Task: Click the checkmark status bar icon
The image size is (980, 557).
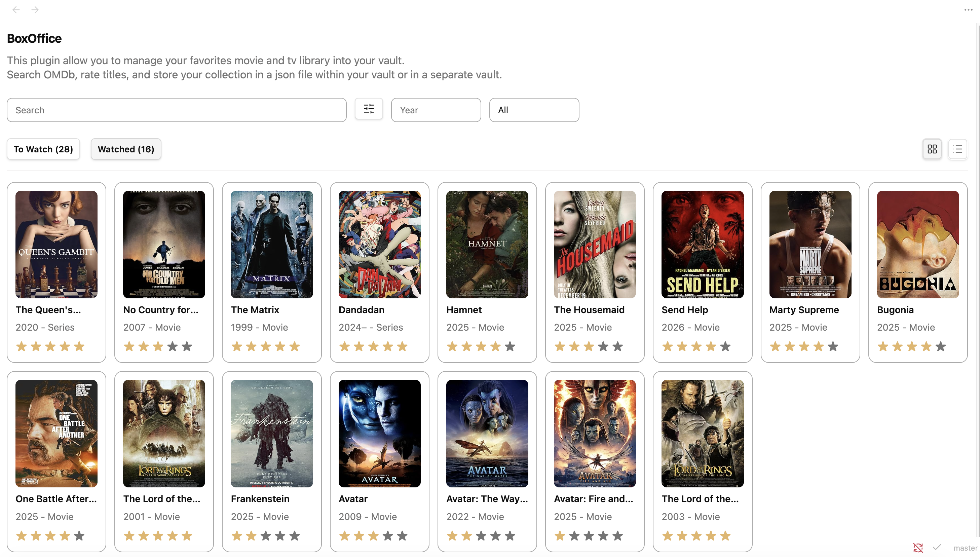Action: [x=937, y=547]
